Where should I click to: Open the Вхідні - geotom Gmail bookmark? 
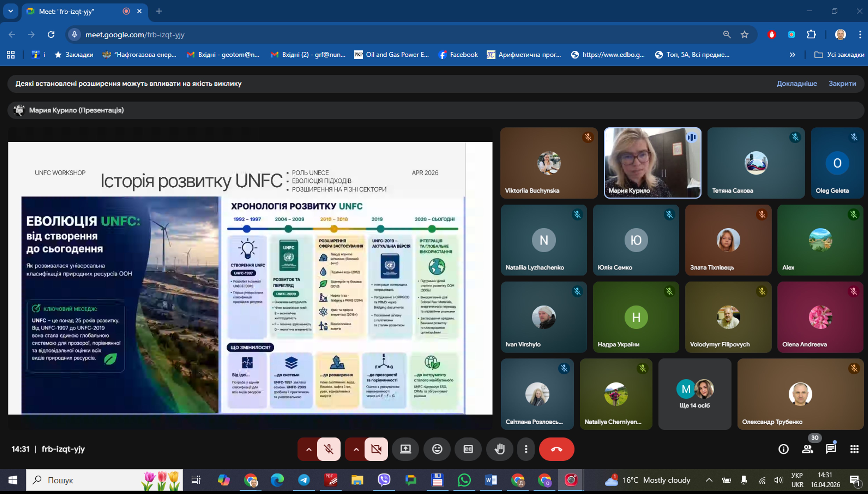point(223,55)
